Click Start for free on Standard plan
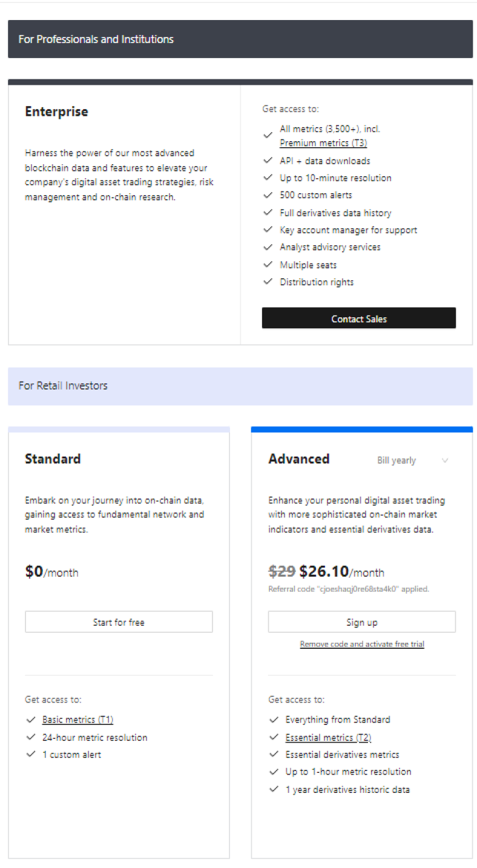477x868 pixels. pyautogui.click(x=119, y=621)
